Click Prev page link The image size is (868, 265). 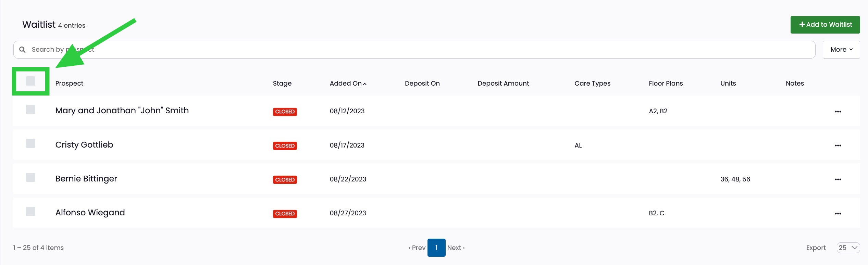click(417, 248)
